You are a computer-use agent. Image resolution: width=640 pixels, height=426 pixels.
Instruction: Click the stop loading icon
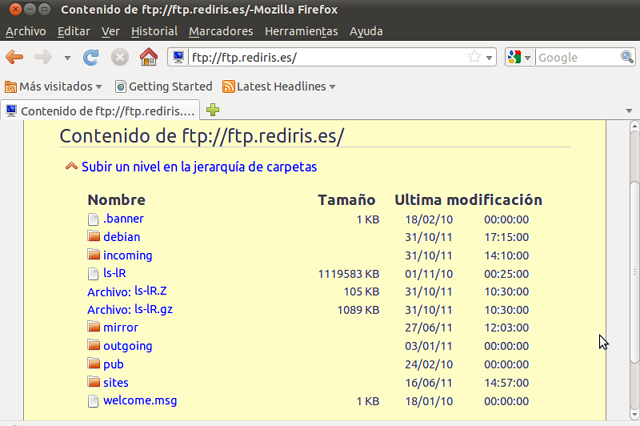click(x=120, y=57)
